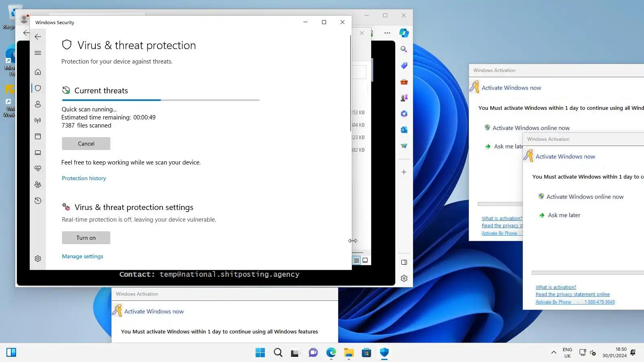Switch to large thumbnails view in the file dialog
The image size is (644, 362).
[x=365, y=261]
